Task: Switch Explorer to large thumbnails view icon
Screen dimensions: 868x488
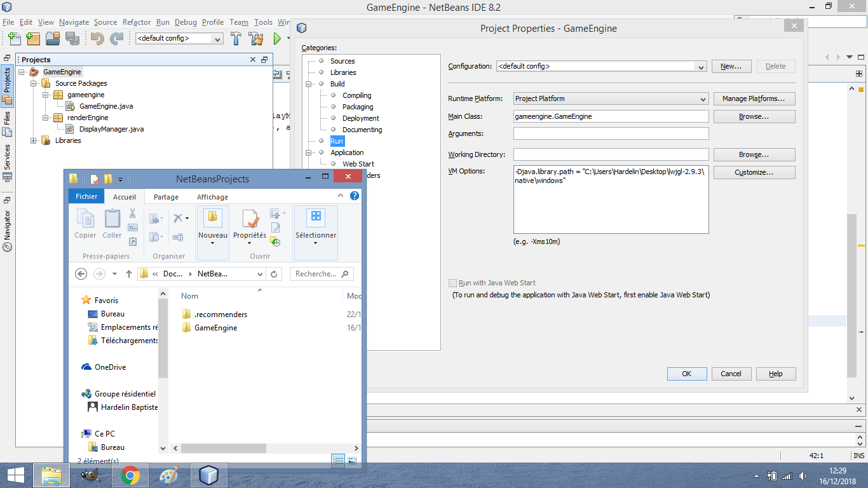Action: (x=351, y=461)
